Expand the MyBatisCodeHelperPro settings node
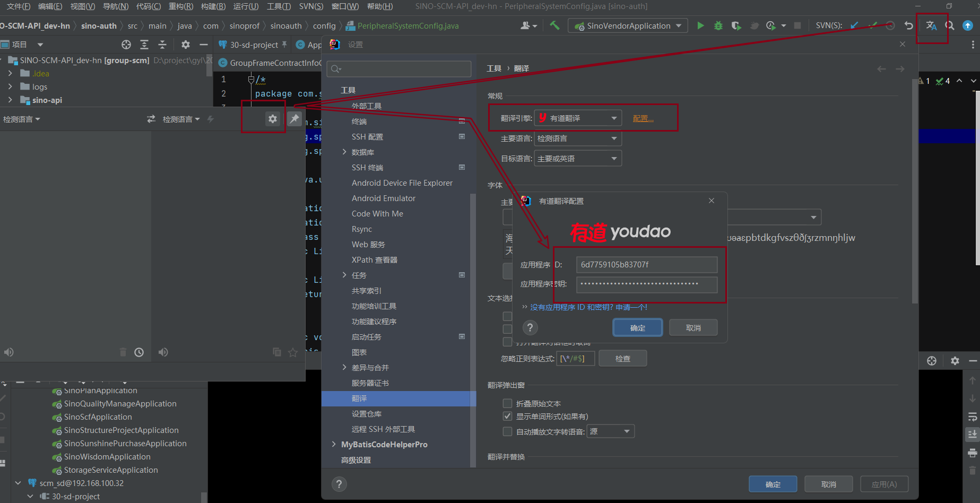Image resolution: width=980 pixels, height=503 pixels. click(x=334, y=444)
